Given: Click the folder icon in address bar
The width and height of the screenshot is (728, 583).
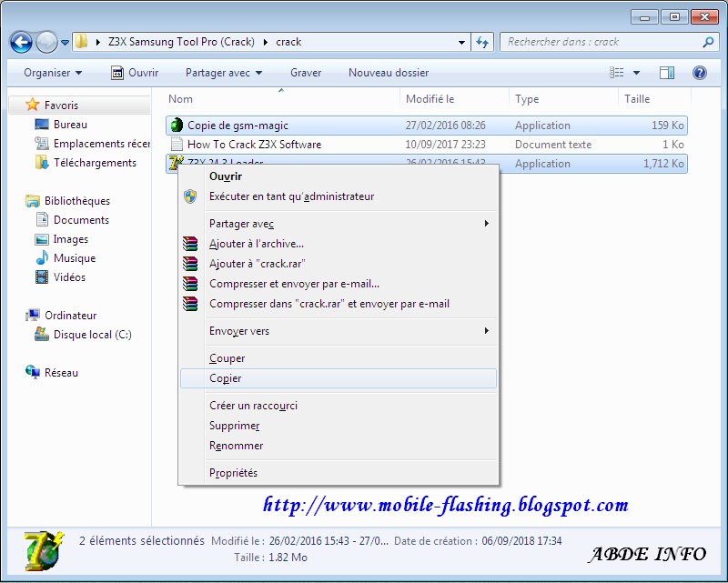Looking at the screenshot, I should pos(81,41).
